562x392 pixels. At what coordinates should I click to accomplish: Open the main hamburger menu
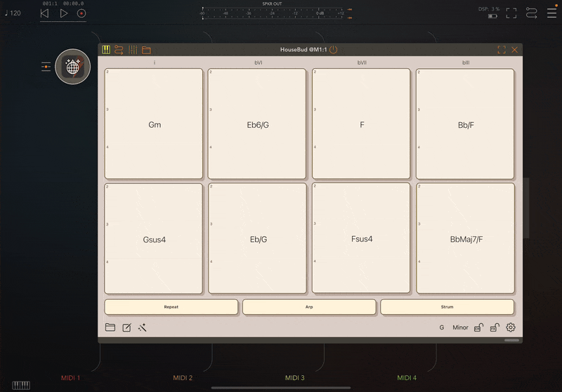point(551,13)
